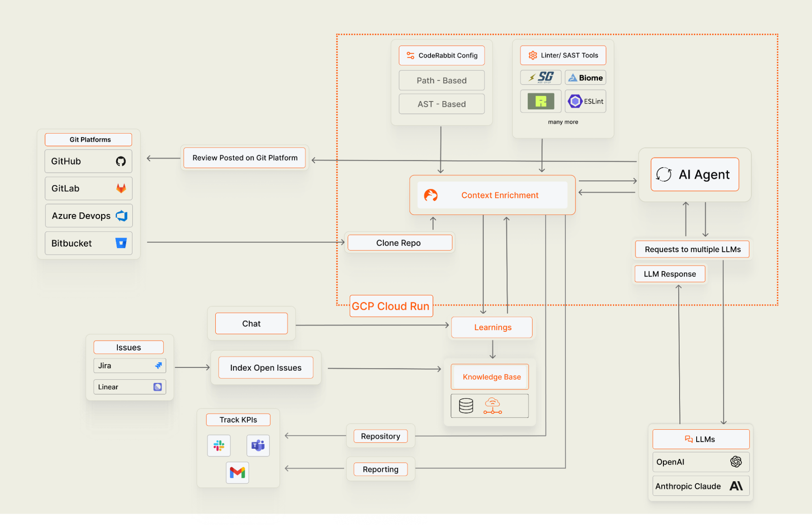812x532 pixels.
Task: Click the Repository box
Action: coord(381,436)
